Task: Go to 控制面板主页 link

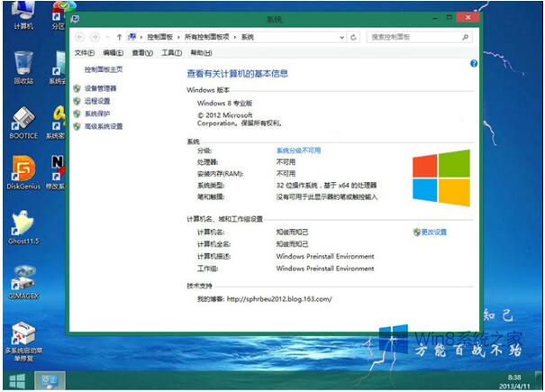Action: [x=104, y=69]
